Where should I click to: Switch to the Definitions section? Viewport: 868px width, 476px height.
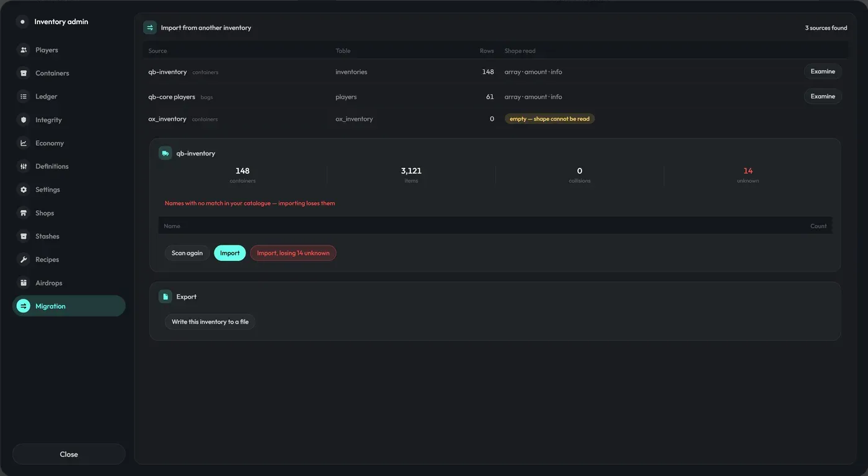69,167
